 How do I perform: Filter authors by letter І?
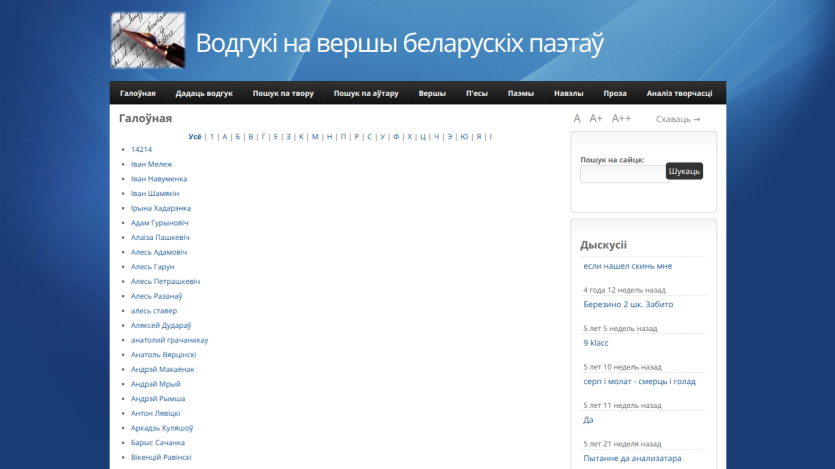(x=490, y=137)
